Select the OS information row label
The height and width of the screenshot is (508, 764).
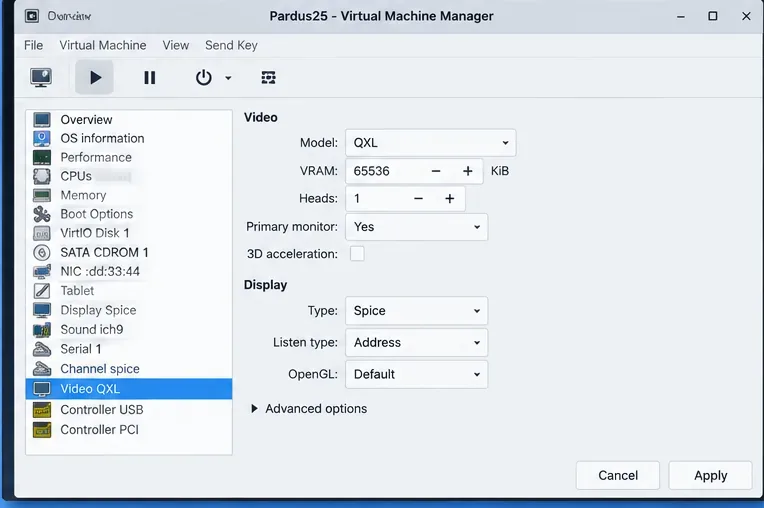tap(102, 138)
